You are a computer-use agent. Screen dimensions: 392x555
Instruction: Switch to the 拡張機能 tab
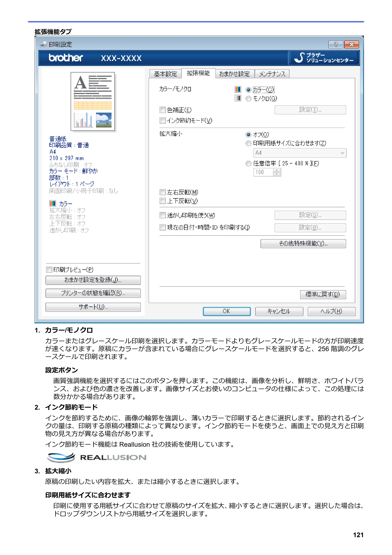198,73
